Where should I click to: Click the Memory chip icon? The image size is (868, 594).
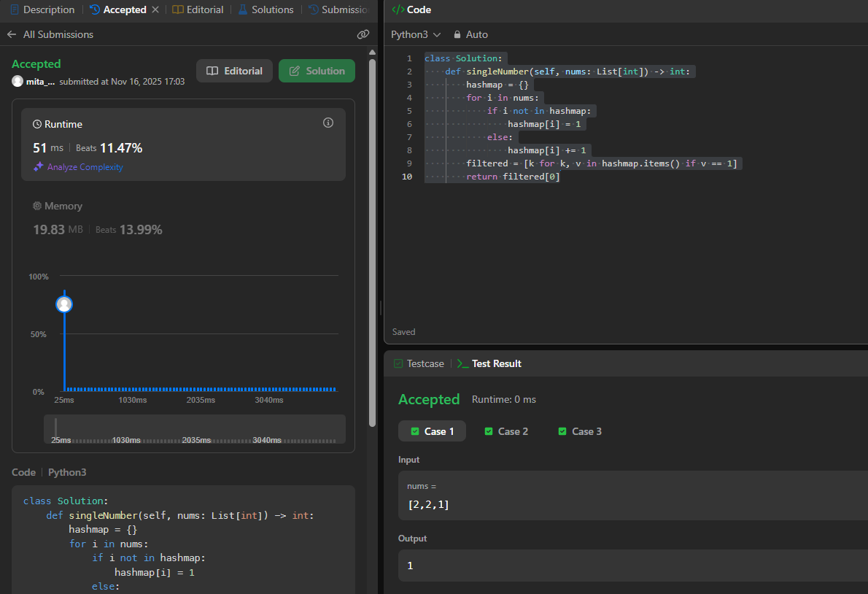pyautogui.click(x=37, y=206)
